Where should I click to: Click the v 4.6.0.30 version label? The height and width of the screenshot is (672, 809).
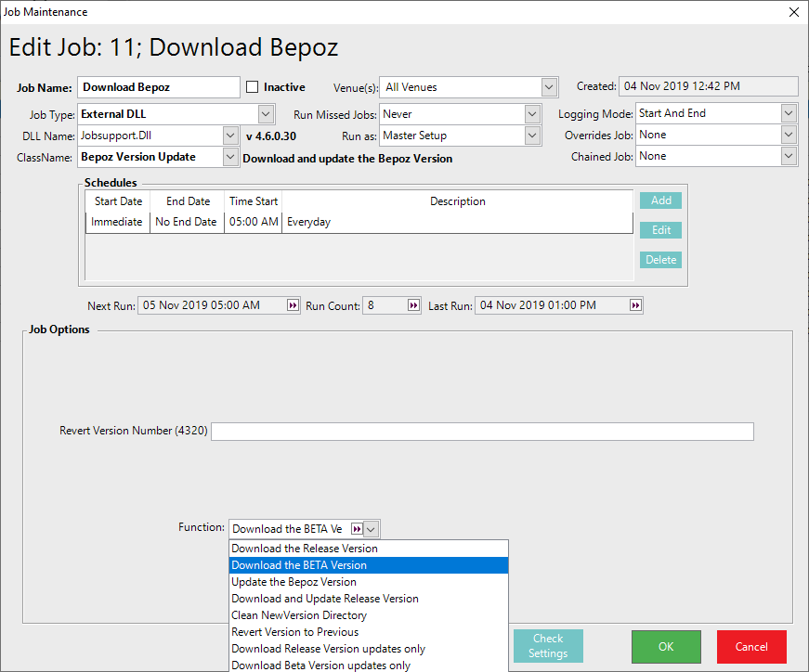pos(271,136)
